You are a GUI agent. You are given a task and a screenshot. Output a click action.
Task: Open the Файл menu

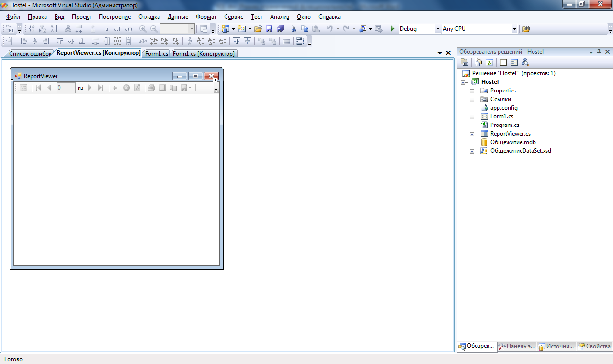[x=13, y=17]
